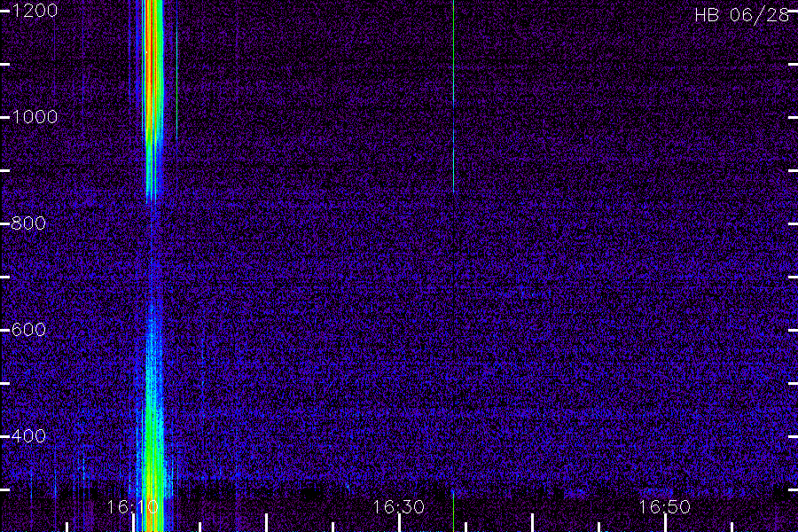Image resolution: width=798 pixels, height=532 pixels.
Task: Click the 1200 frequency axis label
Action: coord(35,11)
